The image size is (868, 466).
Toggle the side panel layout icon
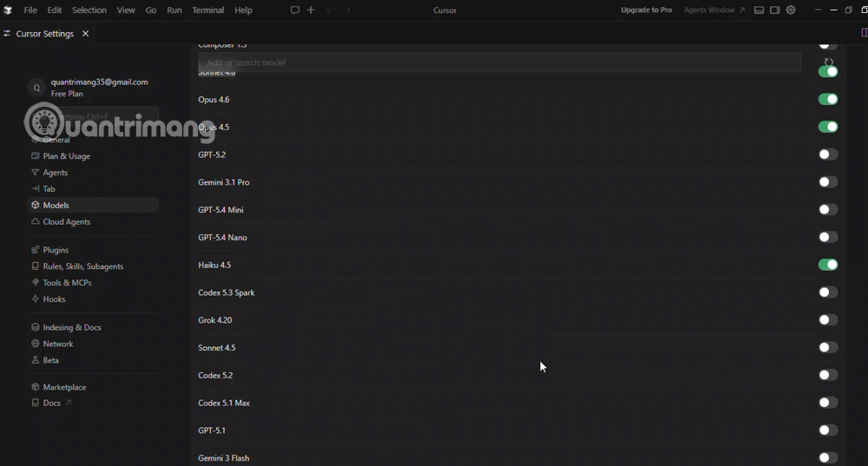775,10
